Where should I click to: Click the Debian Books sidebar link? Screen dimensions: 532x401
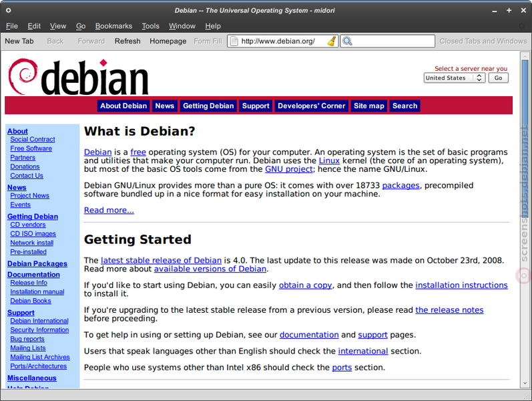point(31,301)
